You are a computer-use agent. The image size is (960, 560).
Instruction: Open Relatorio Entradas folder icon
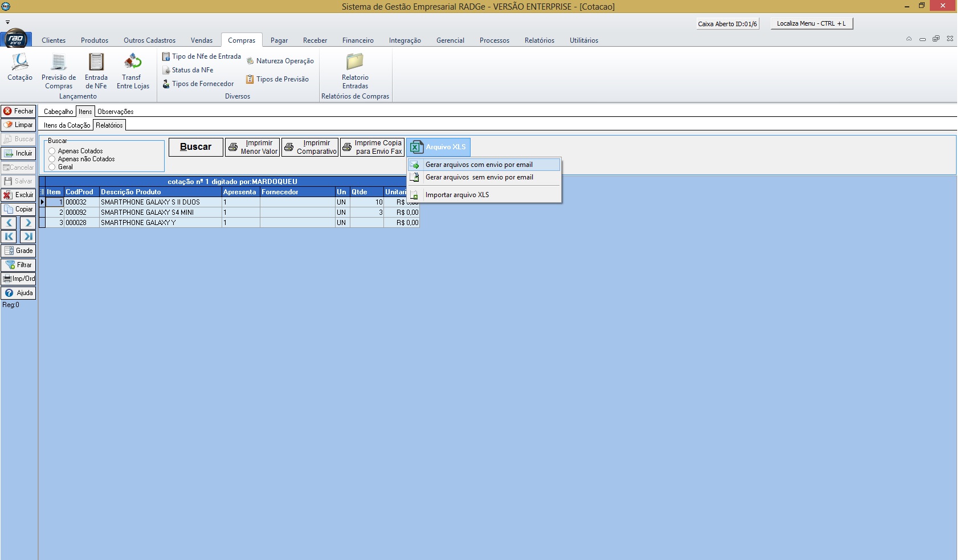click(355, 62)
